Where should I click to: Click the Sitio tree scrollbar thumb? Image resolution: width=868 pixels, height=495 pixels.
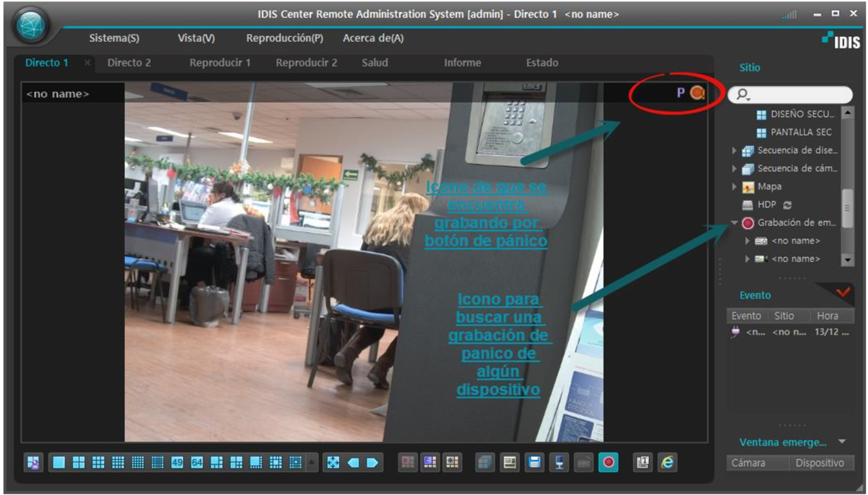tap(847, 207)
